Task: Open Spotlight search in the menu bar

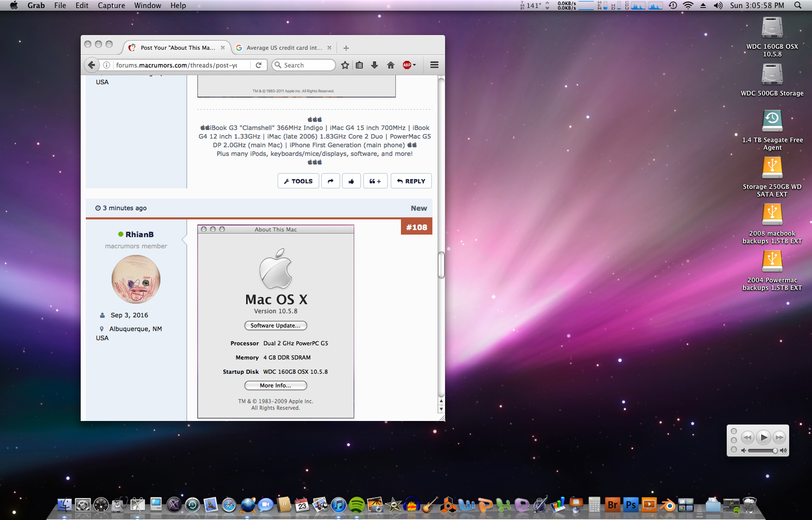Action: pos(798,6)
